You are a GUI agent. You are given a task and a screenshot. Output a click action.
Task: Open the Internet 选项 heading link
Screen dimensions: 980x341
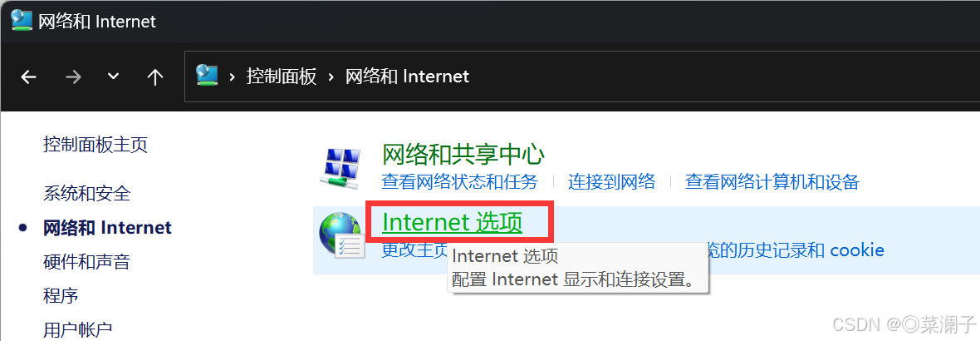(x=452, y=222)
